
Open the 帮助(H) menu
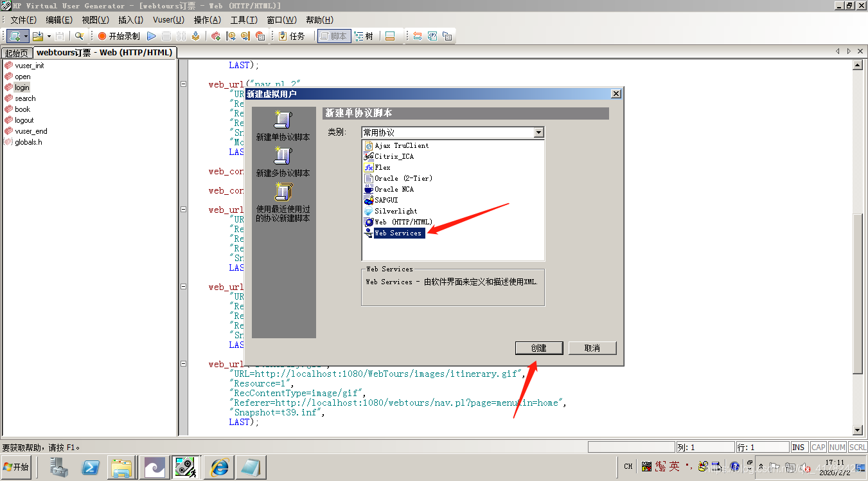point(319,20)
